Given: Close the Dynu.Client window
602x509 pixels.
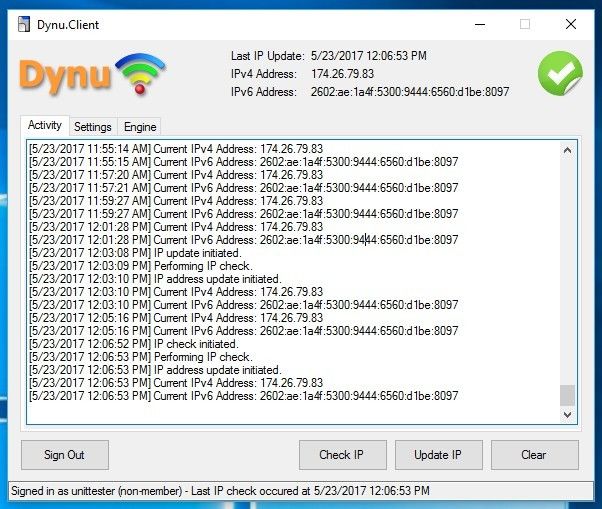Looking at the screenshot, I should coord(570,25).
